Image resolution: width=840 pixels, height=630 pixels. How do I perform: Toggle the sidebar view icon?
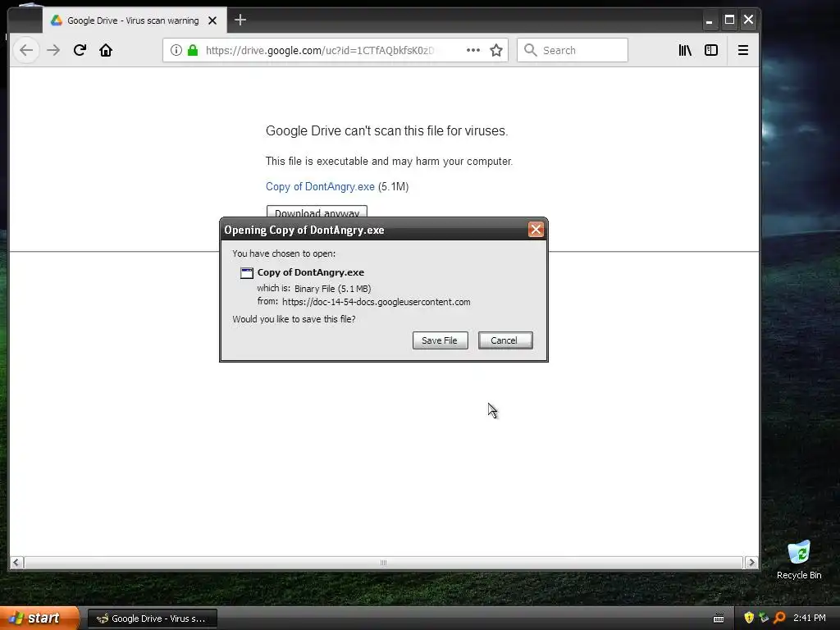click(711, 50)
